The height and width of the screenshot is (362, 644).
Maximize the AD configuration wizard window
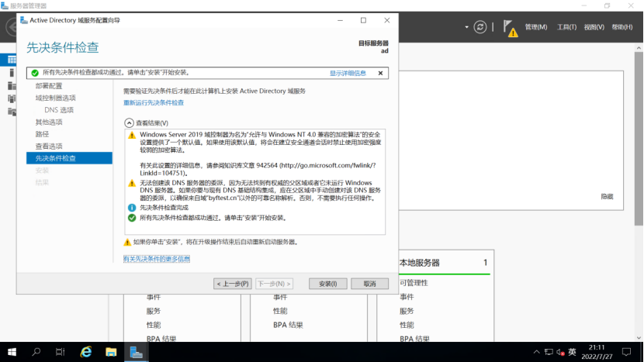pyautogui.click(x=363, y=20)
